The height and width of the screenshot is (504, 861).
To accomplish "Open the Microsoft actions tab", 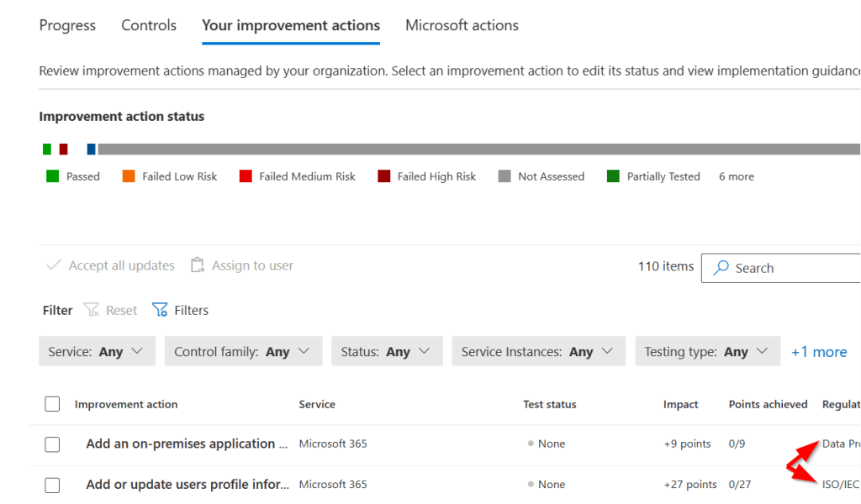I will (462, 25).
